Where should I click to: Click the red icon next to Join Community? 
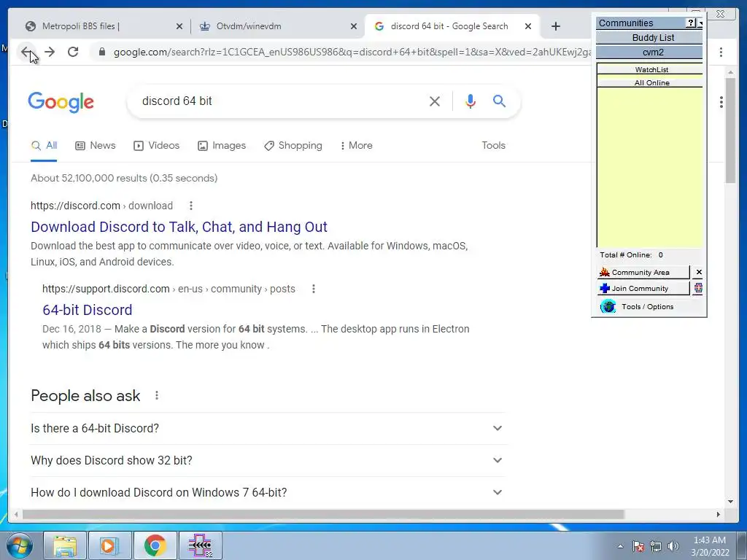coord(698,288)
